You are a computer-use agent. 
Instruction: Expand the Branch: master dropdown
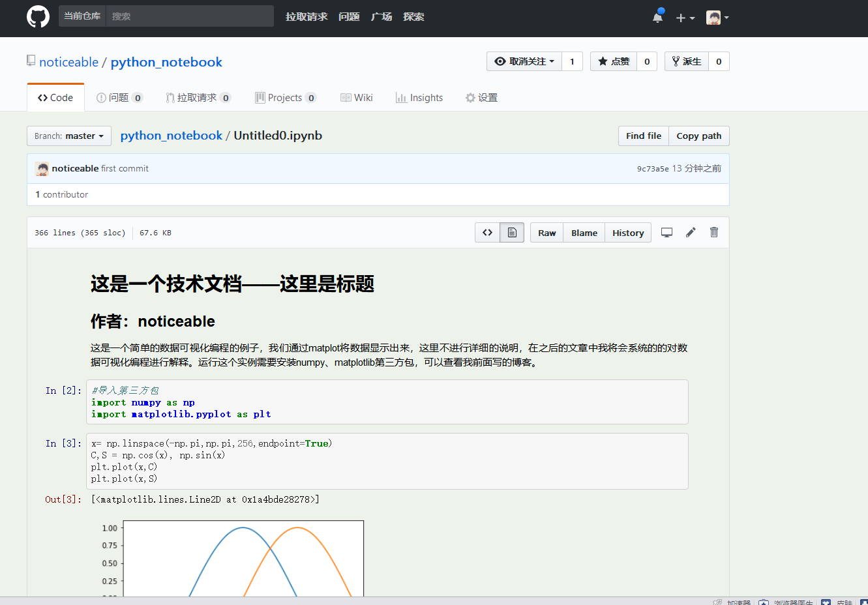point(69,136)
